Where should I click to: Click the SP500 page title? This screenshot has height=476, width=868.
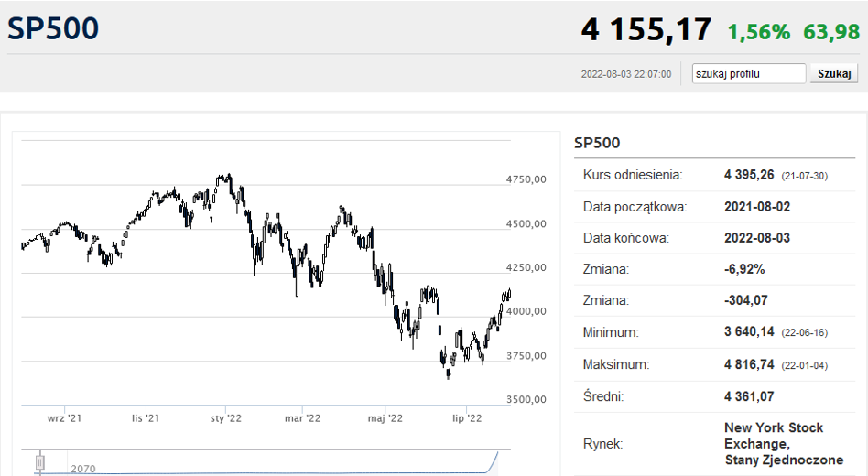coord(53,28)
